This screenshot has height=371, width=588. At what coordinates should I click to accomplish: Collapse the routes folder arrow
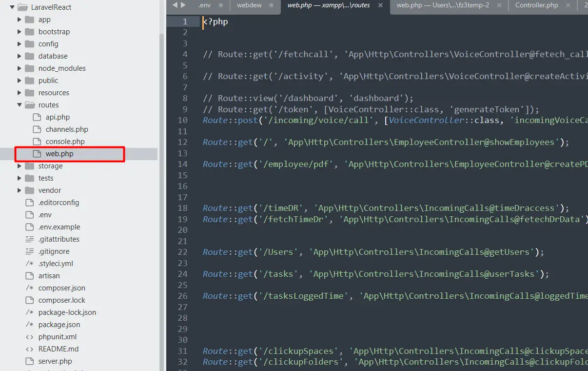(x=20, y=105)
